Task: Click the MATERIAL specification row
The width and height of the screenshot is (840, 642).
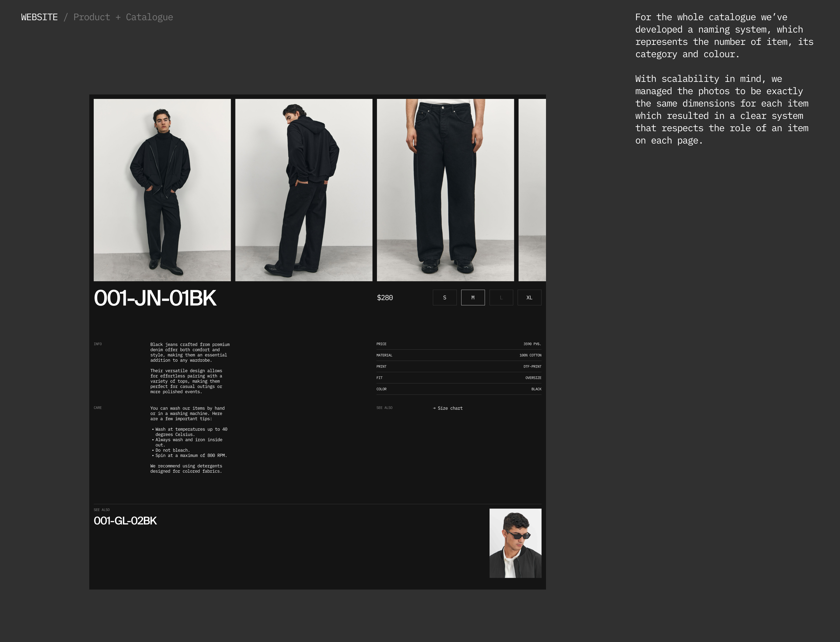Action: point(458,356)
